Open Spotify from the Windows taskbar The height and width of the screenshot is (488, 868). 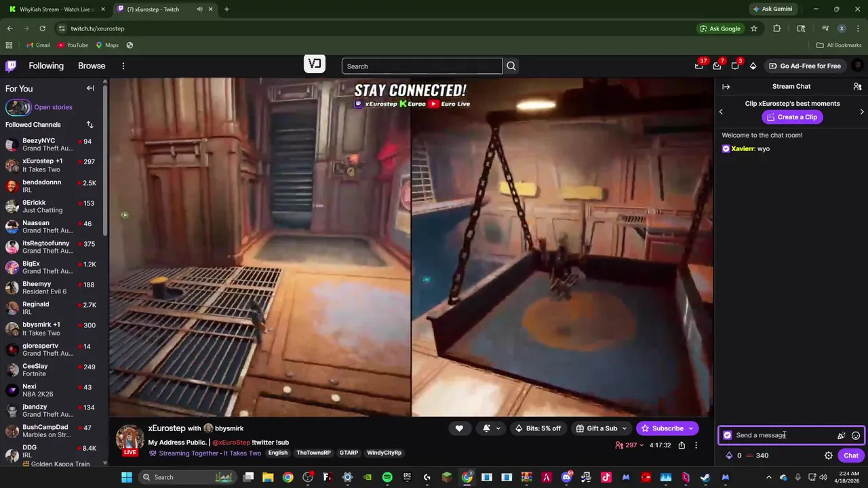pyautogui.click(x=387, y=477)
